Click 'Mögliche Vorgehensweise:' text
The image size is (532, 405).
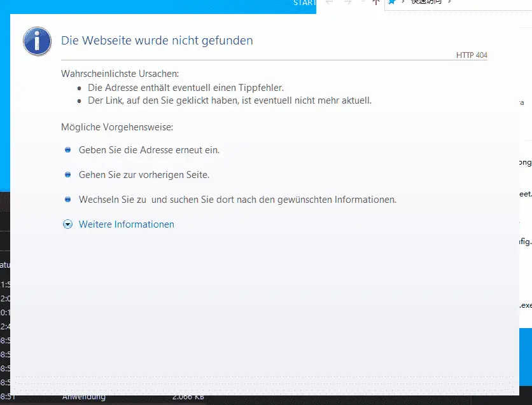click(x=117, y=127)
